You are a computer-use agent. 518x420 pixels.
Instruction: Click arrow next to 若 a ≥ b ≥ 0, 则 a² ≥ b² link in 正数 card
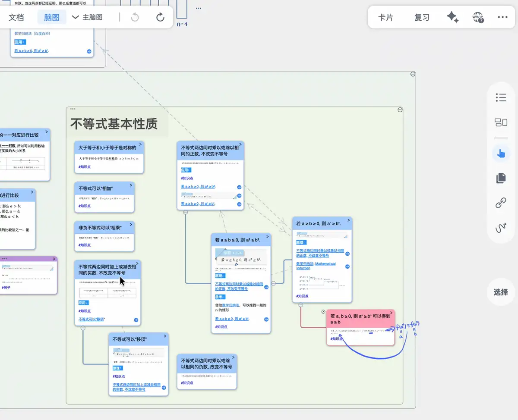click(239, 187)
